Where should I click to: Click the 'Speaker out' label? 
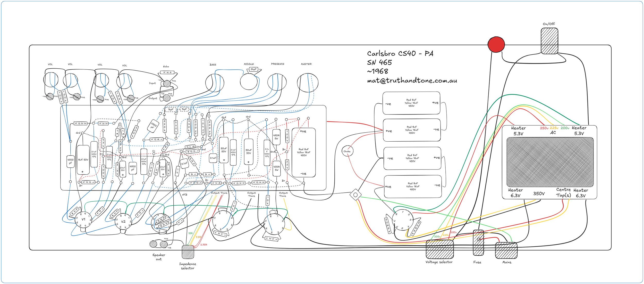click(x=159, y=257)
